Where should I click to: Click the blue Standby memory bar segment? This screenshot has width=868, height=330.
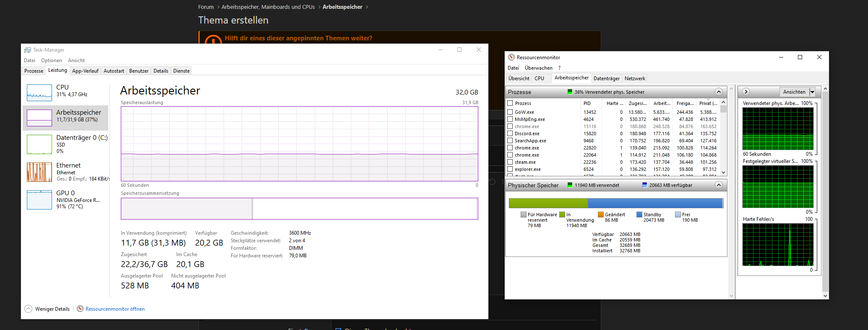pyautogui.click(x=654, y=203)
